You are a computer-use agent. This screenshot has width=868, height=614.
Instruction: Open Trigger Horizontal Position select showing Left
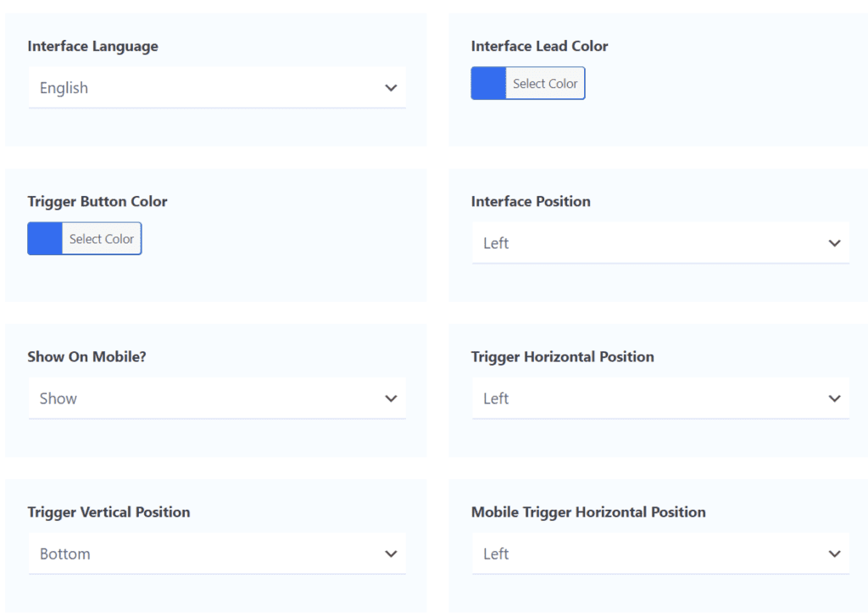[660, 399]
